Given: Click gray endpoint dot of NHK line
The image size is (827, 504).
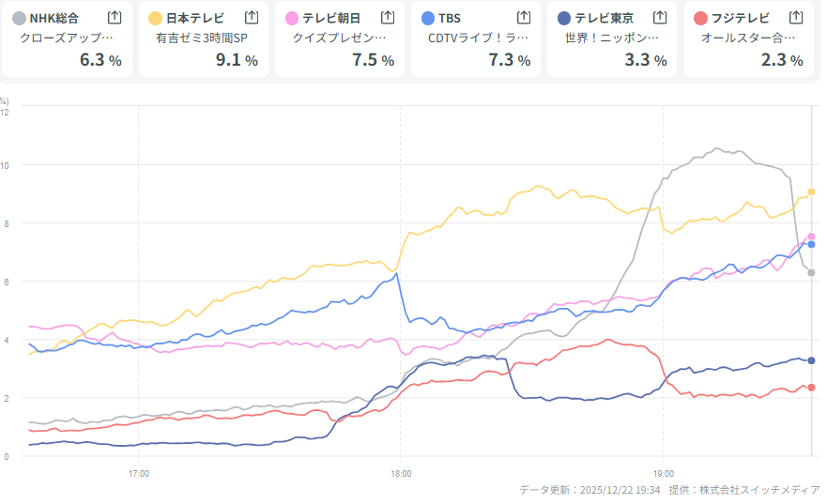Looking at the screenshot, I should point(811,272).
